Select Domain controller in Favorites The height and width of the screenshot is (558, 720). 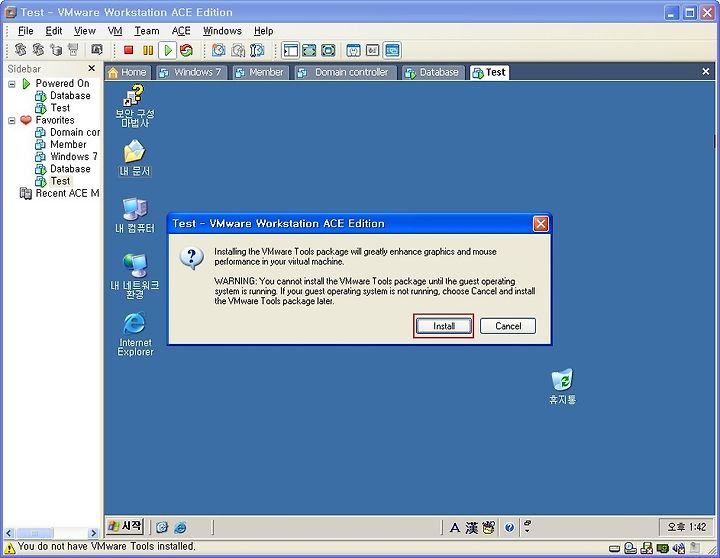[x=68, y=132]
